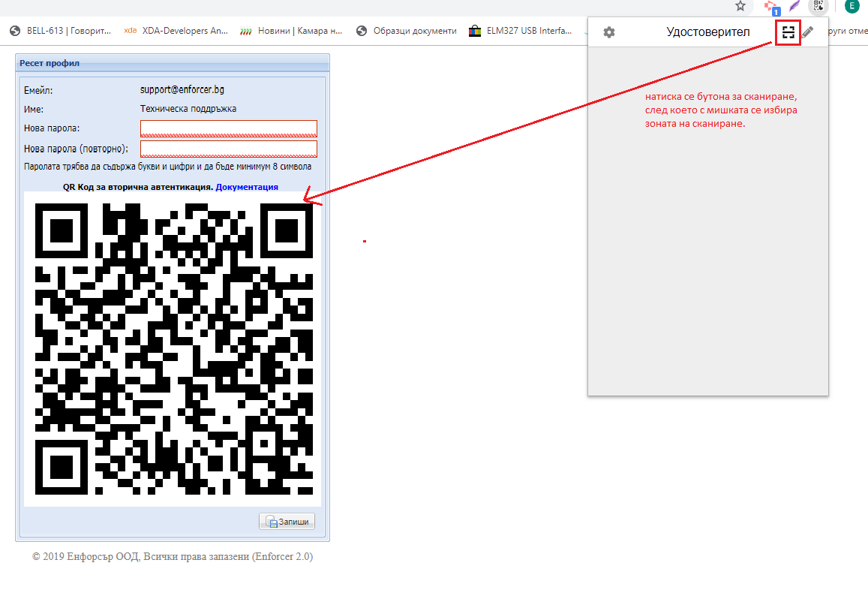The image size is (868, 605).
Task: Click the Нова парола (повторно) input field
Action: click(x=229, y=149)
